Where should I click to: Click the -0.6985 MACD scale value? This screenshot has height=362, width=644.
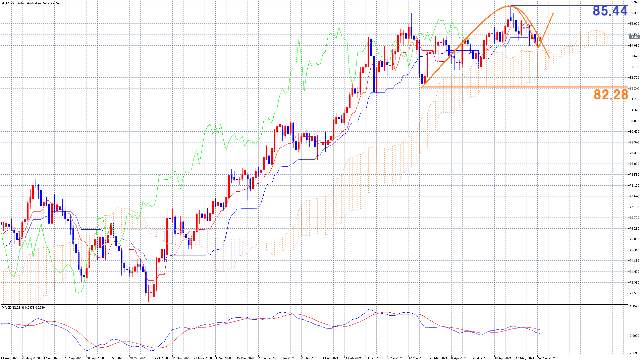pyautogui.click(x=634, y=353)
